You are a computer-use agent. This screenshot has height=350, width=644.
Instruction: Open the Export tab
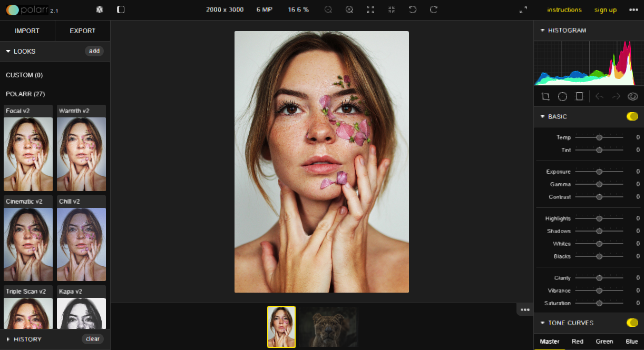point(82,31)
